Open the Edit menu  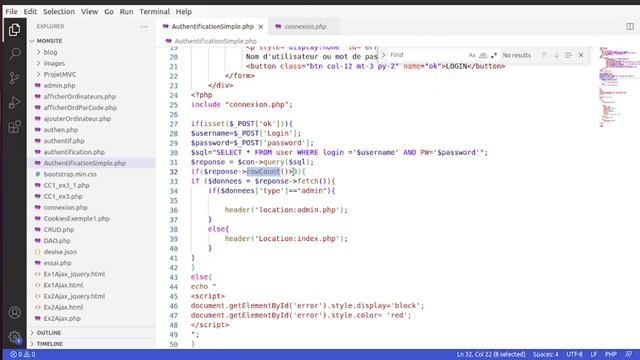[30, 11]
